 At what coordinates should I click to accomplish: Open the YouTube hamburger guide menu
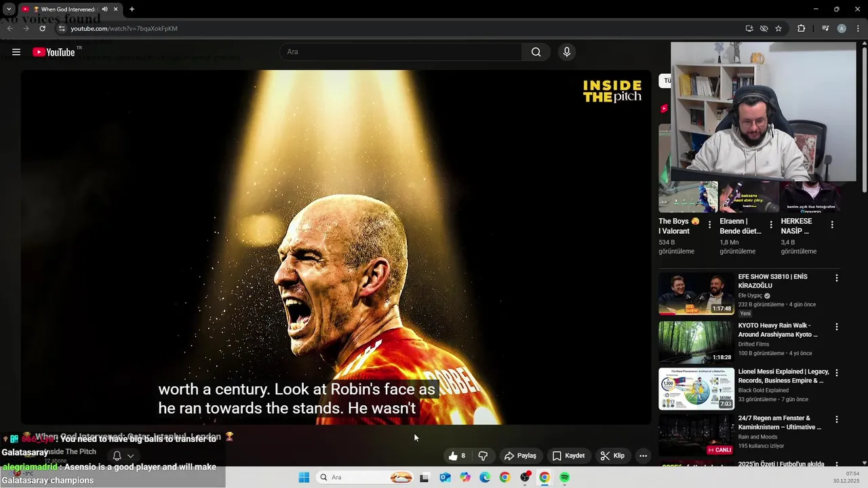[x=16, y=52]
